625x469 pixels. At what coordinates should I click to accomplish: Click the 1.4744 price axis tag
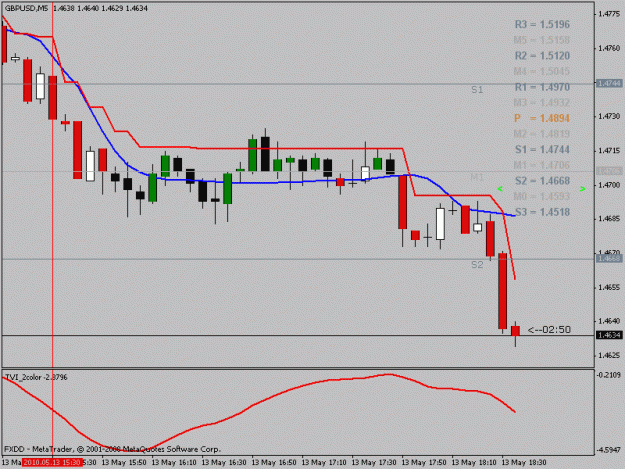609,84
